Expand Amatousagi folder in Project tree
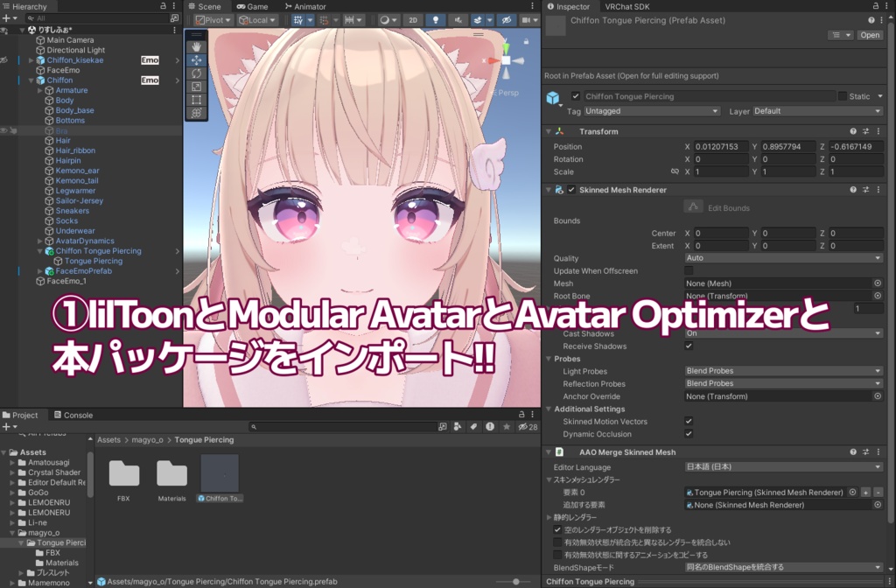 click(12, 462)
